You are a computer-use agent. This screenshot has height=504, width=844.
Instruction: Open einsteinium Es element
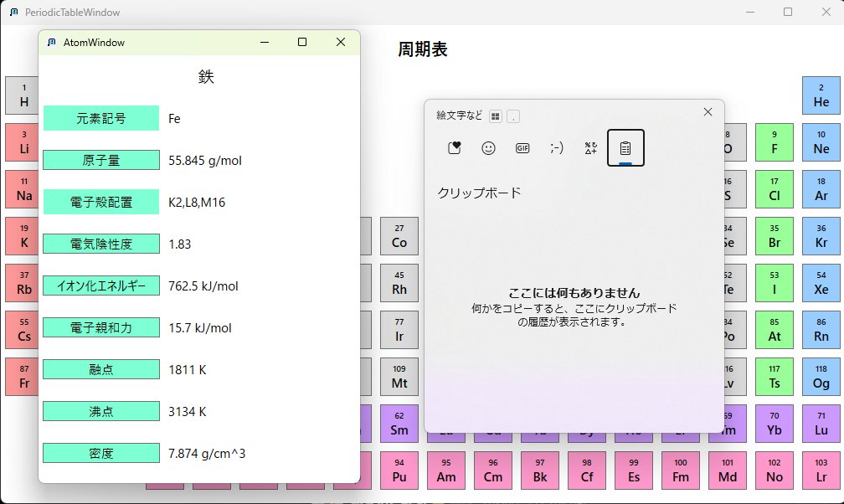[x=633, y=470]
